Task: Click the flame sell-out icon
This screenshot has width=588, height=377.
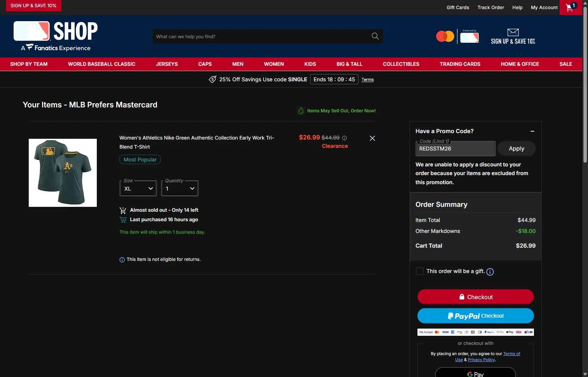Action: pyautogui.click(x=301, y=111)
